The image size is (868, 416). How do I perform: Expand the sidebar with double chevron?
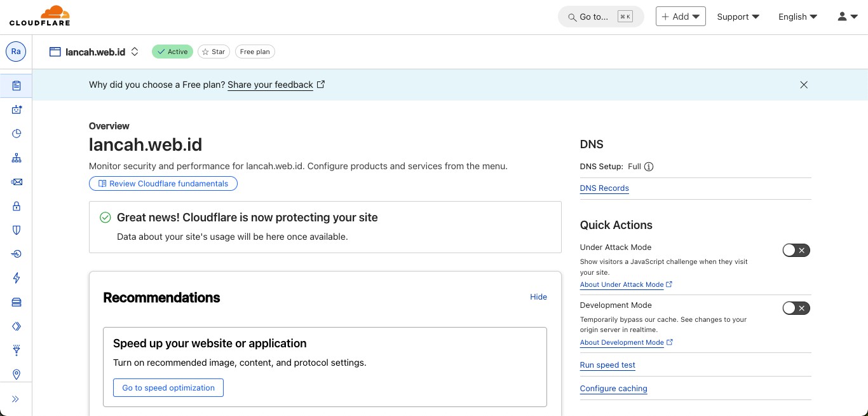tap(16, 399)
